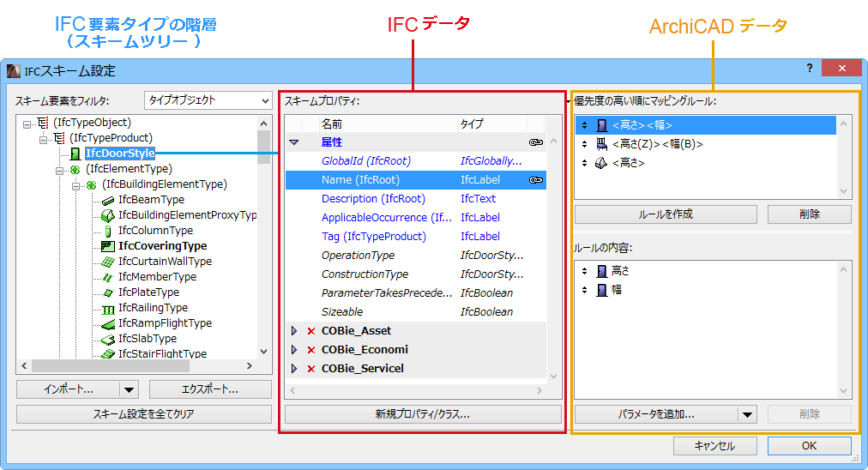Collapse the (IfcBuildingElementType) node

pos(75,187)
